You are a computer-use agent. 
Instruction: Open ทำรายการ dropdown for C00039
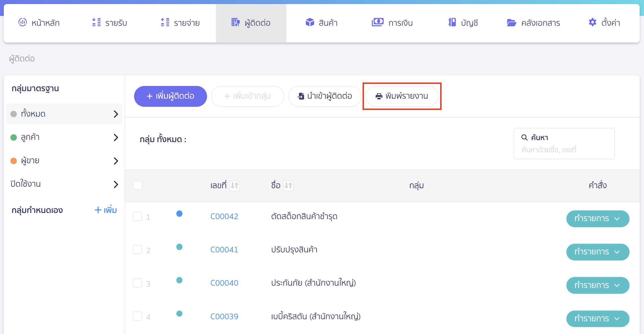pyautogui.click(x=597, y=319)
